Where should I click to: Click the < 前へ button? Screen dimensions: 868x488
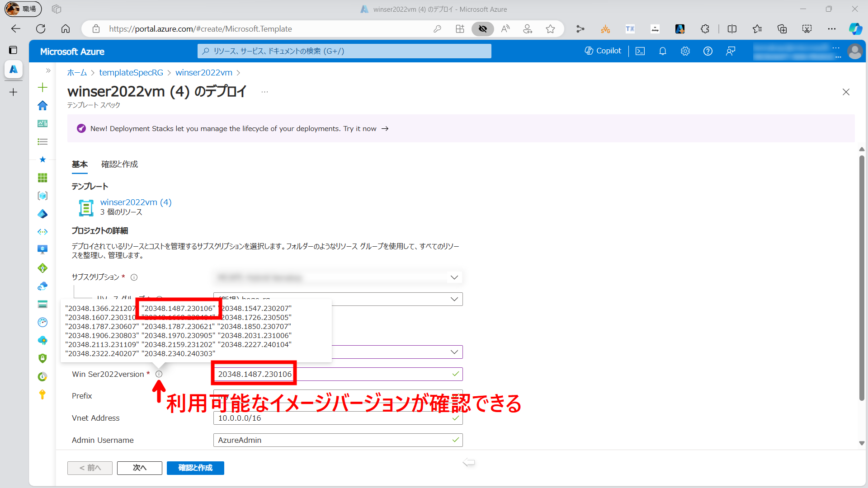tap(90, 468)
